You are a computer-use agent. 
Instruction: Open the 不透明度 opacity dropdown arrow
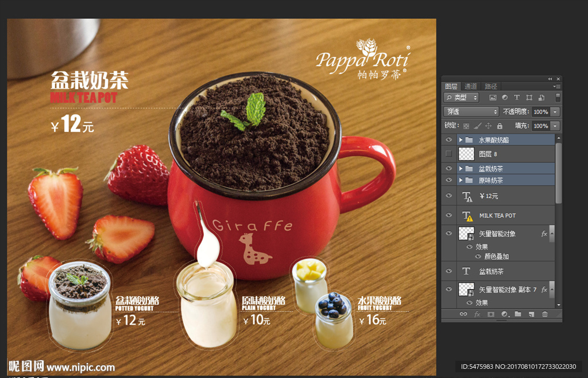tap(555, 112)
